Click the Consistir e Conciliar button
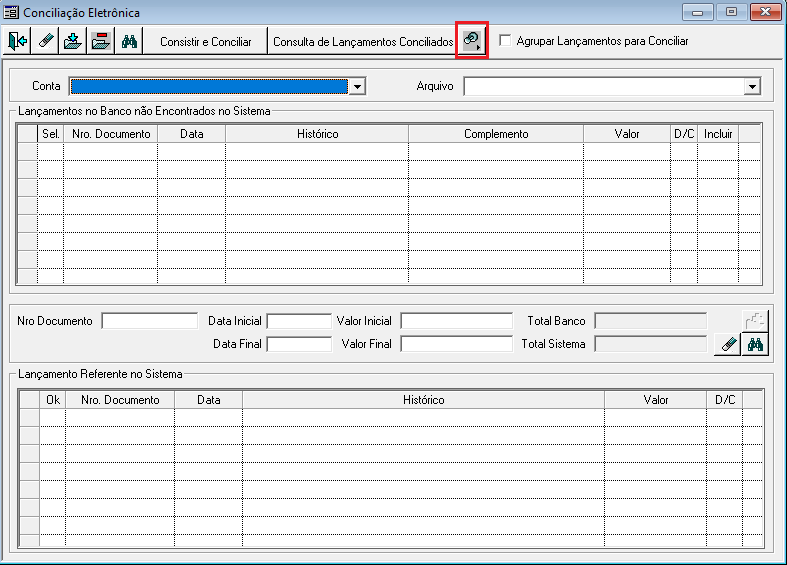The height and width of the screenshot is (565, 787). [x=206, y=42]
